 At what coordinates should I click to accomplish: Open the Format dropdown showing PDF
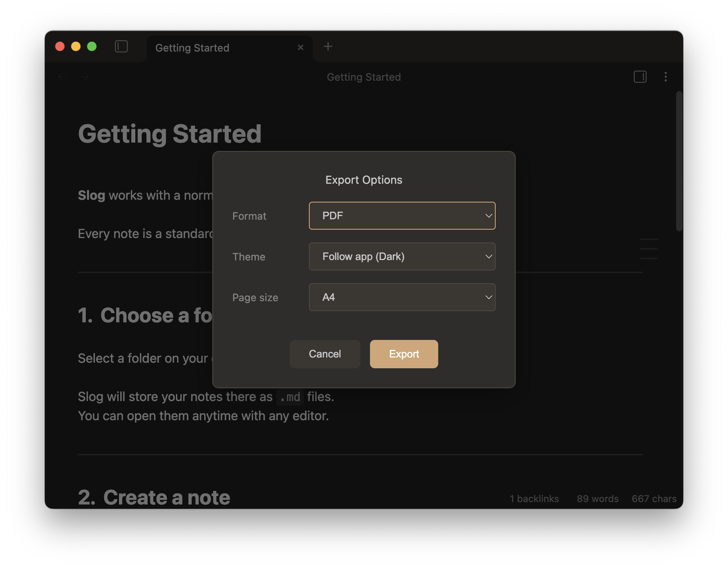point(402,216)
